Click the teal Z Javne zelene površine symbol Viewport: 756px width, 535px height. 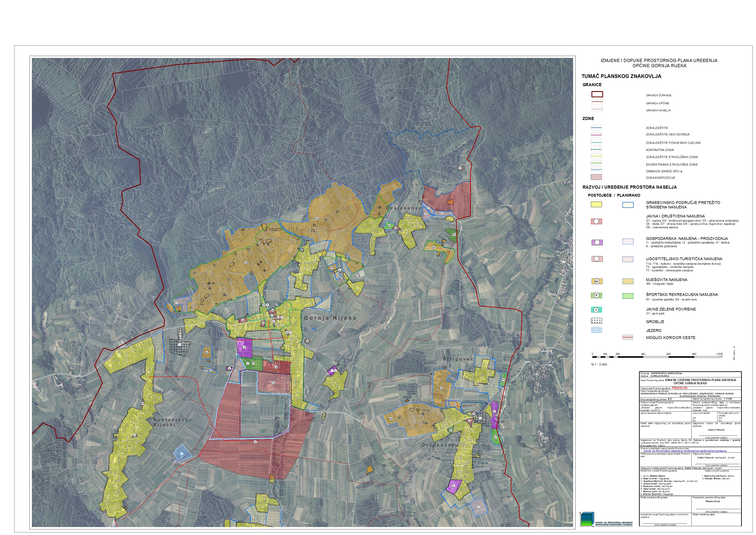click(x=597, y=310)
